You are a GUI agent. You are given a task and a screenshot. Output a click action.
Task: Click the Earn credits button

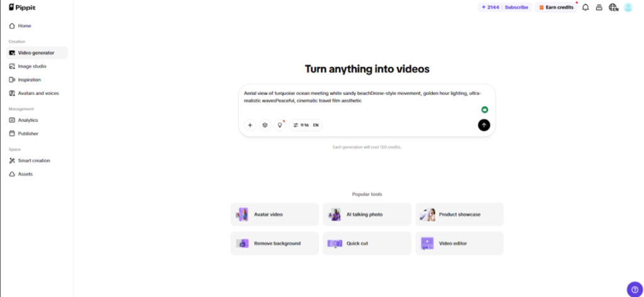(555, 8)
